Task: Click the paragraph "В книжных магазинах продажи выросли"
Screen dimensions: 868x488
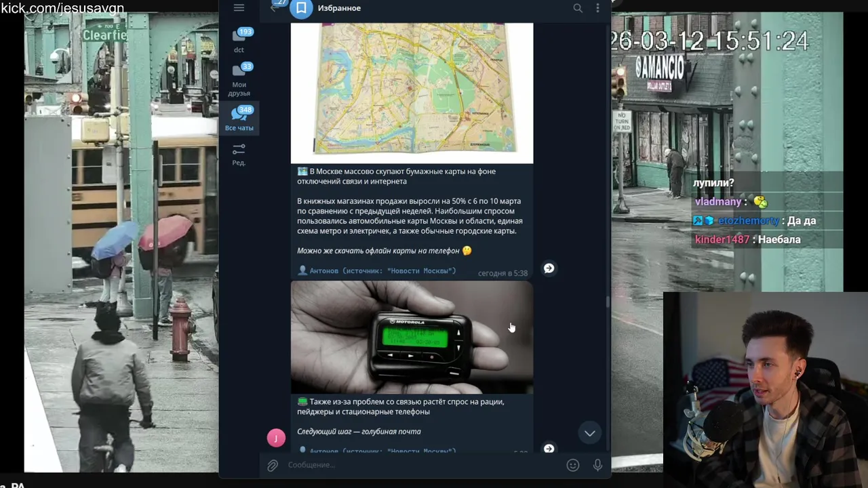Action: point(410,216)
